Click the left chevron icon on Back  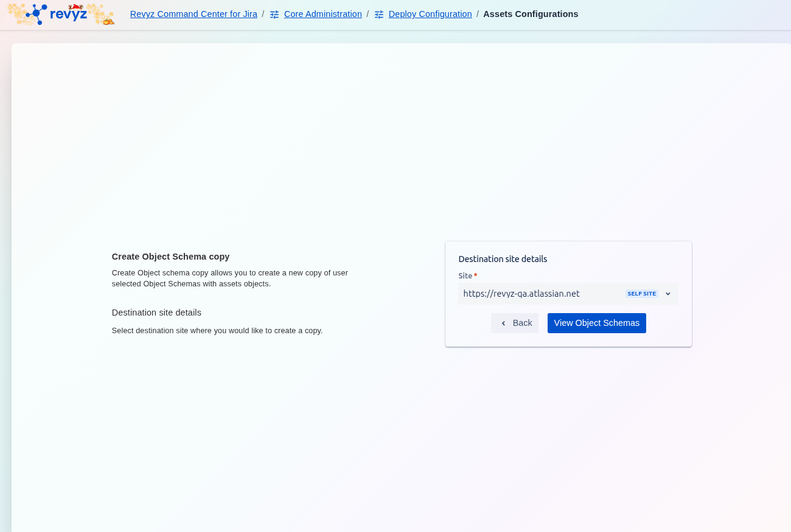(x=503, y=323)
